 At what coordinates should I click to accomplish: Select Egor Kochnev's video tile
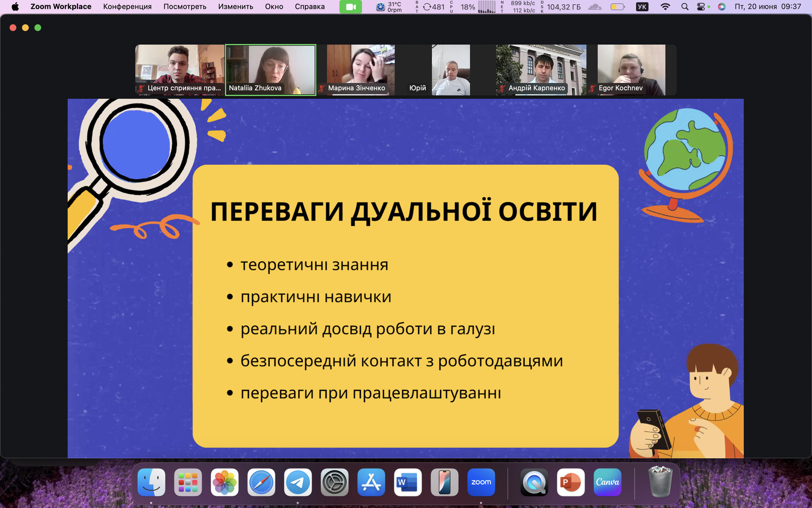[631, 70]
